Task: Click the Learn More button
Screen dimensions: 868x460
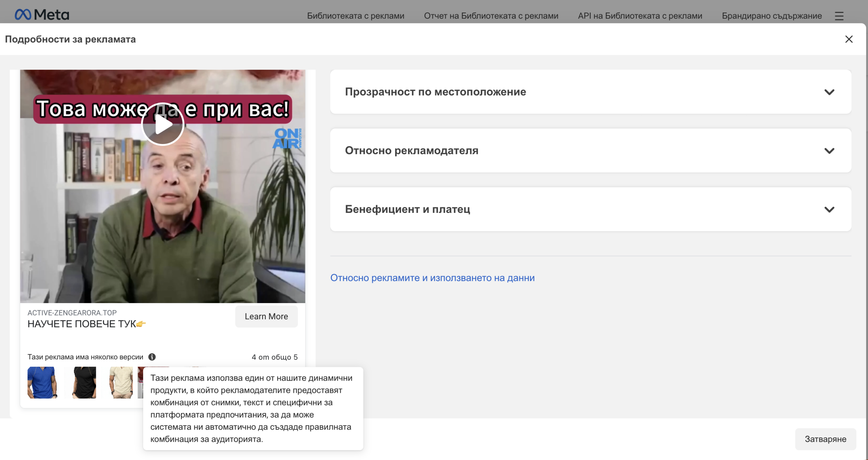Action: point(266,316)
